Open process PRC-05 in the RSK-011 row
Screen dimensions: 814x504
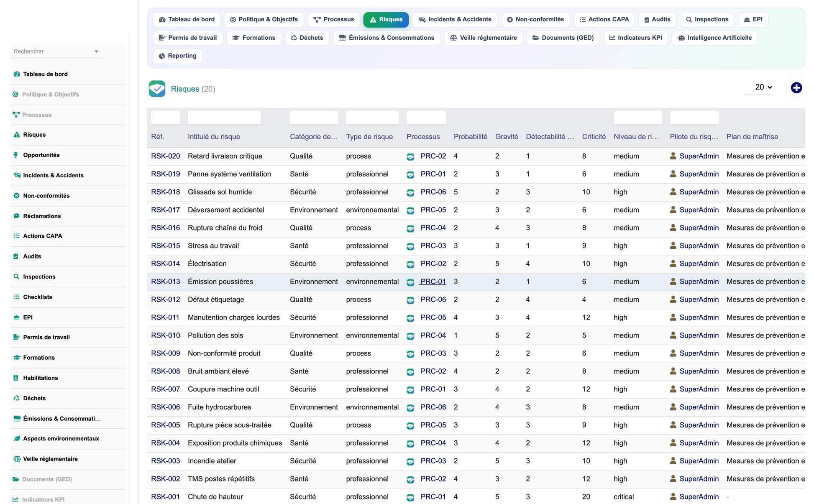pos(433,317)
